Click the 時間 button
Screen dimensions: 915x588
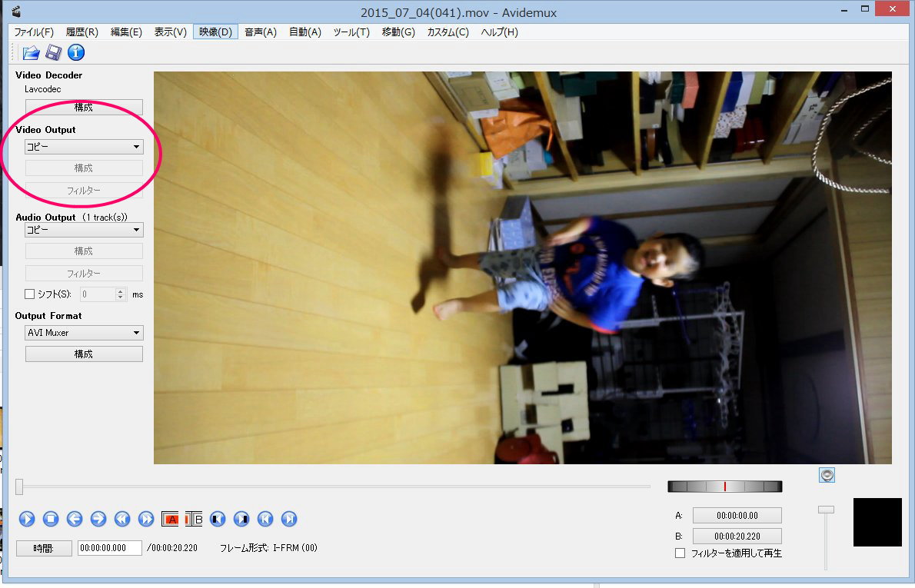(x=44, y=548)
